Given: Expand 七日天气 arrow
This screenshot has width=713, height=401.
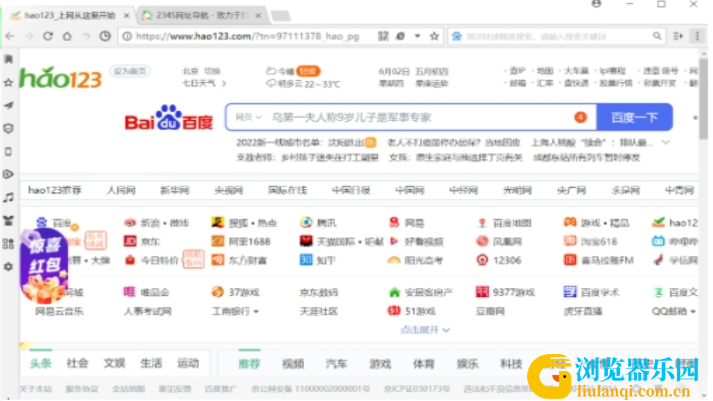Looking at the screenshot, I should pos(224,83).
